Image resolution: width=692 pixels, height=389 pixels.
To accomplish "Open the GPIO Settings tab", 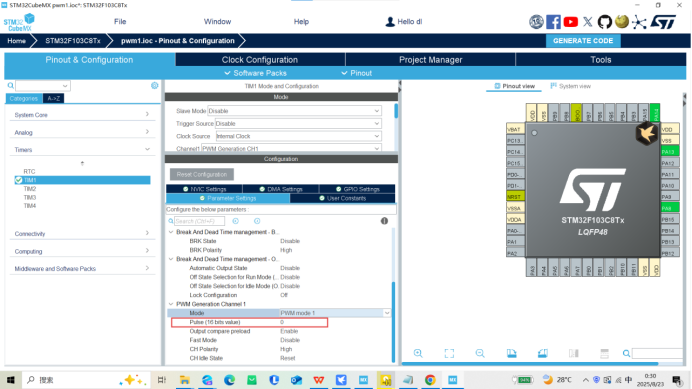I will (357, 189).
